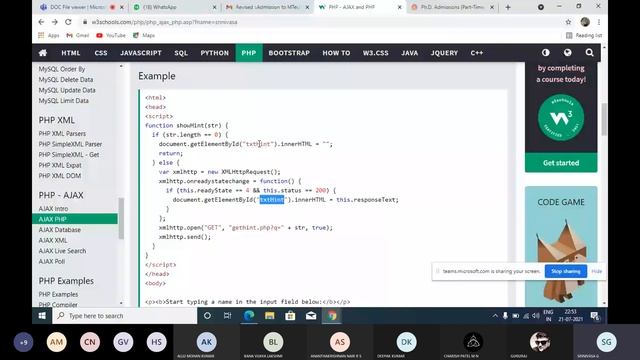Open PHP XML DOM page
Screen dimensions: 640x360
[60, 176]
